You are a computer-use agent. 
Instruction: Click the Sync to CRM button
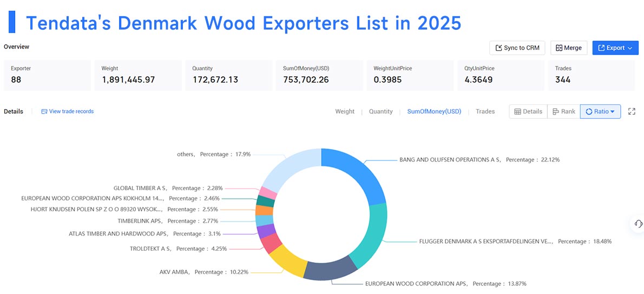tap(517, 48)
